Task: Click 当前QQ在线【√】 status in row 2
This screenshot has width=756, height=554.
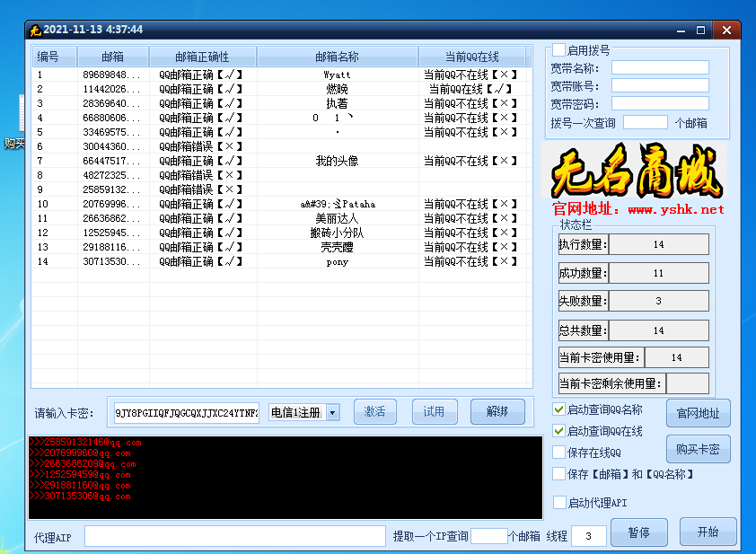Action: (470, 89)
